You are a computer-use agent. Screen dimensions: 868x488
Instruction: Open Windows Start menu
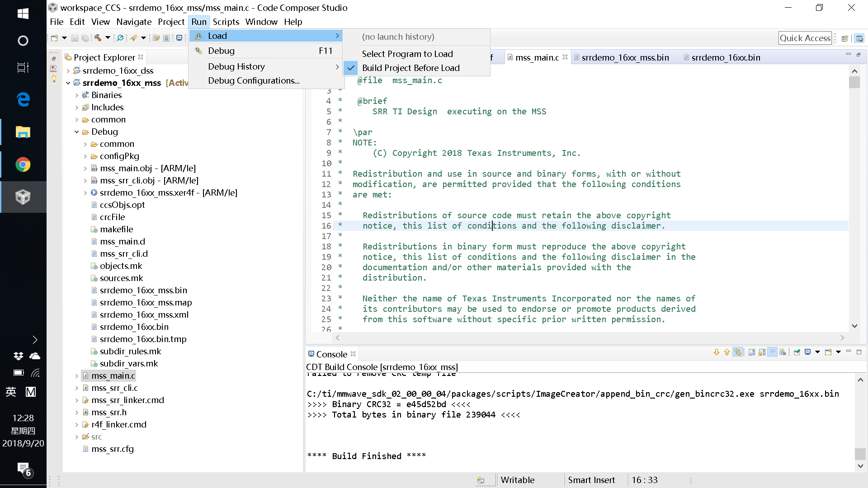[x=23, y=14]
